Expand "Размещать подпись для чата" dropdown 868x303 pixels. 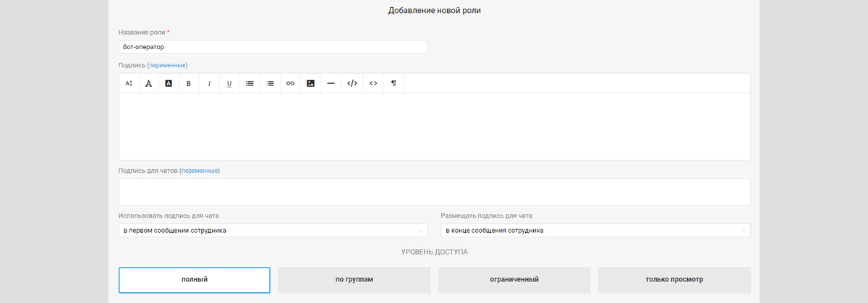[595, 231]
